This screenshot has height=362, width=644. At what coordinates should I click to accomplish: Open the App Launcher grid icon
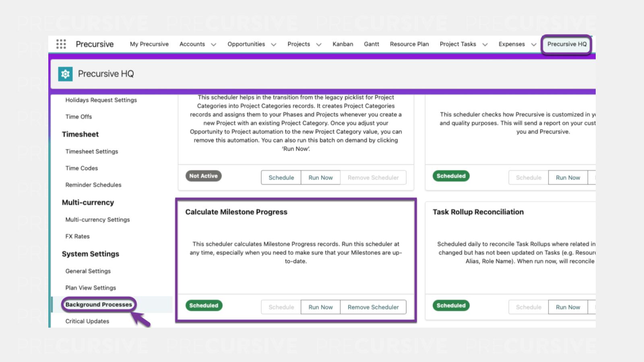pos(61,44)
